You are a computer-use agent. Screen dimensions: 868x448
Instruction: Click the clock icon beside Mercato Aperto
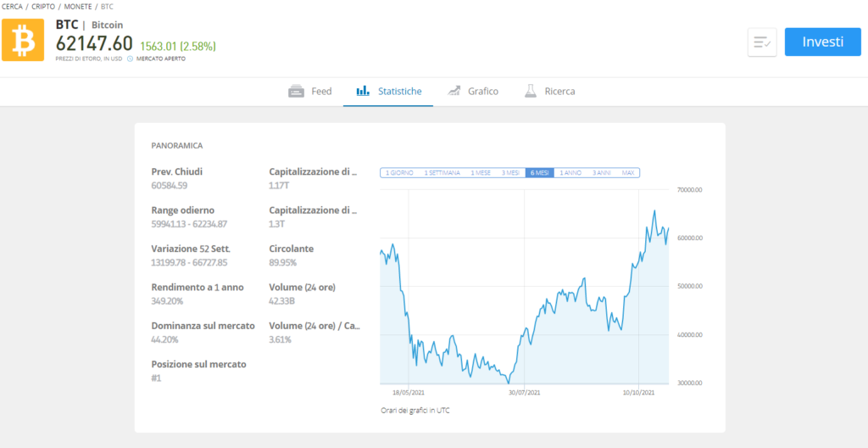pos(130,59)
